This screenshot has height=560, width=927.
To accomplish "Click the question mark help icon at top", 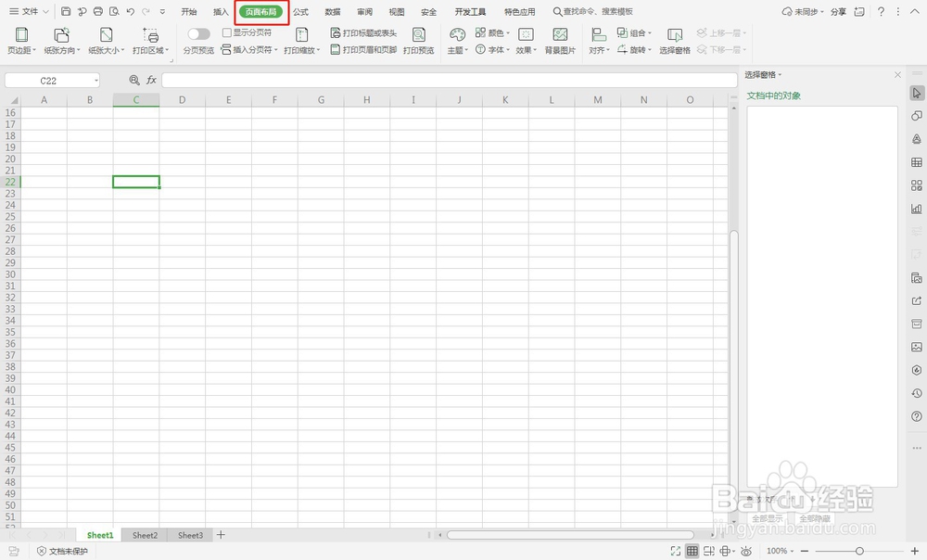I will point(881,11).
